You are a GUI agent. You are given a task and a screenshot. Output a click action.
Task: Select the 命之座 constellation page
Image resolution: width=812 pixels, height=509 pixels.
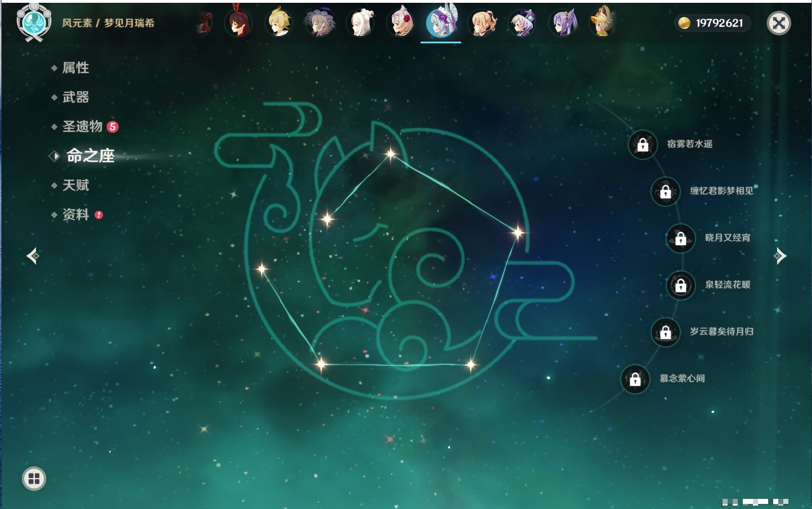(90, 156)
